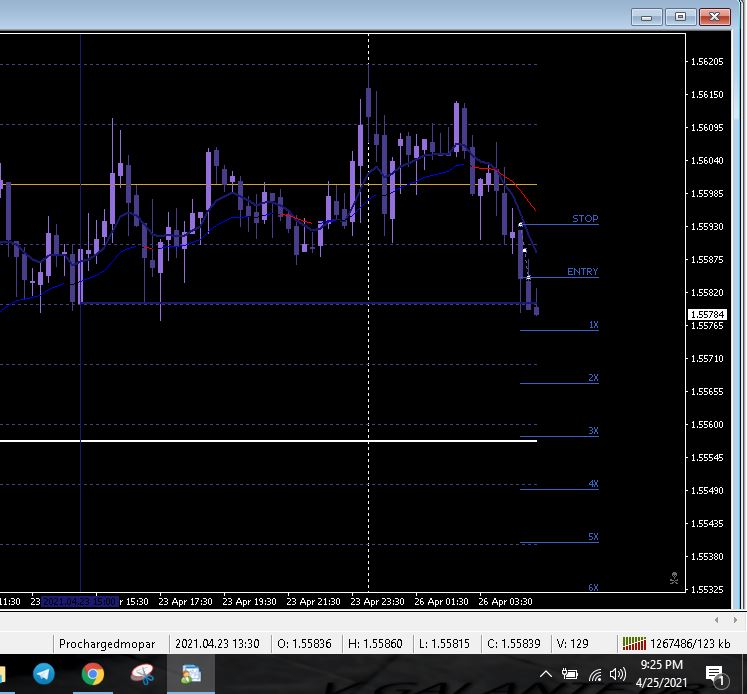The image size is (747, 694).
Task: Select the 1X target label
Action: [593, 324]
